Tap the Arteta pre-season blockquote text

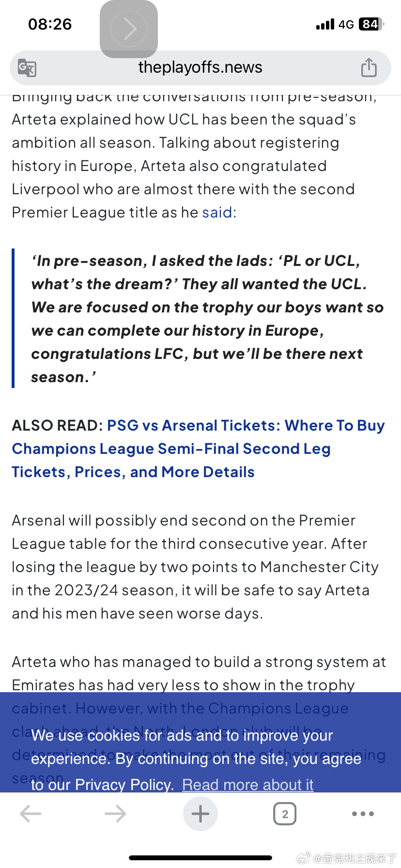point(207,319)
